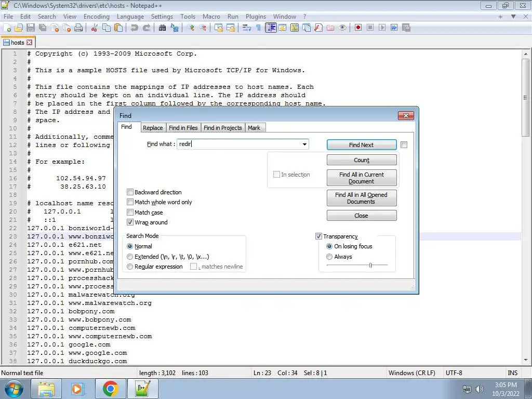Click the Close All documents toolbar icon
The height and width of the screenshot is (399, 532).
pos(67,28)
